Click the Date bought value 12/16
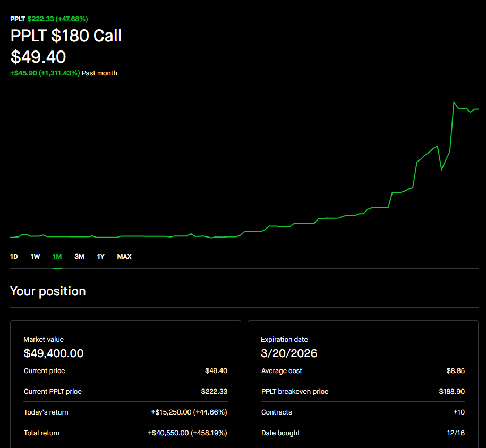The image size is (486, 448). (456, 433)
